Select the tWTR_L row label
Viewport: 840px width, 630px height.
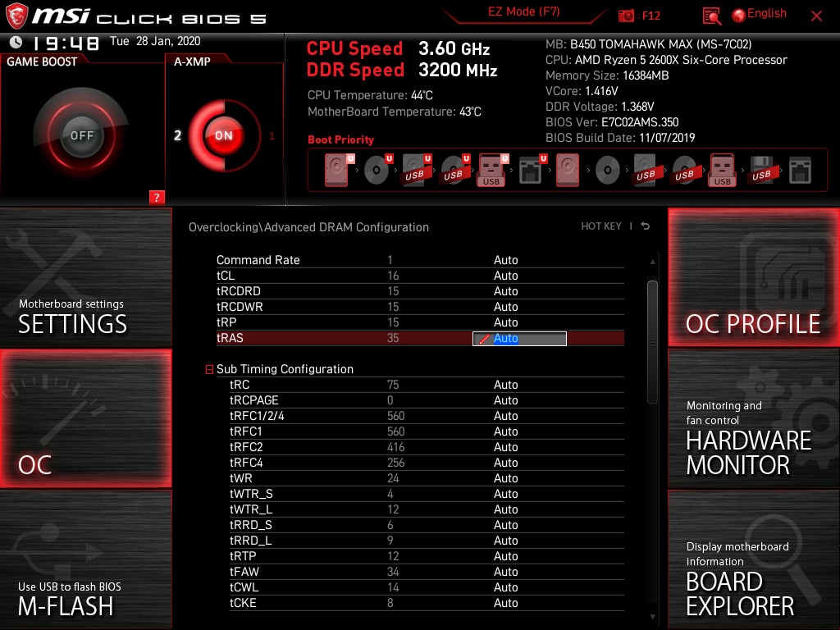click(251, 509)
